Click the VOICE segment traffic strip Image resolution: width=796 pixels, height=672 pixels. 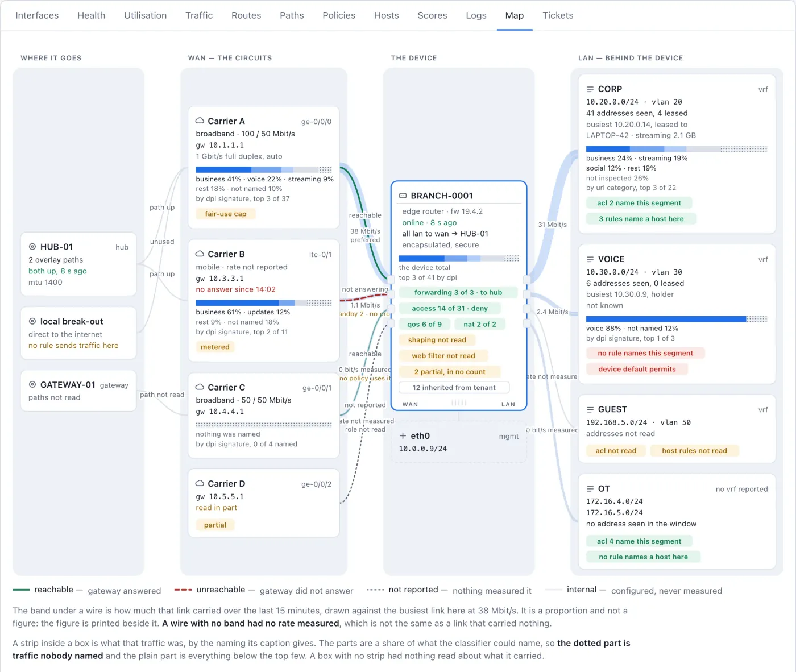pos(677,320)
